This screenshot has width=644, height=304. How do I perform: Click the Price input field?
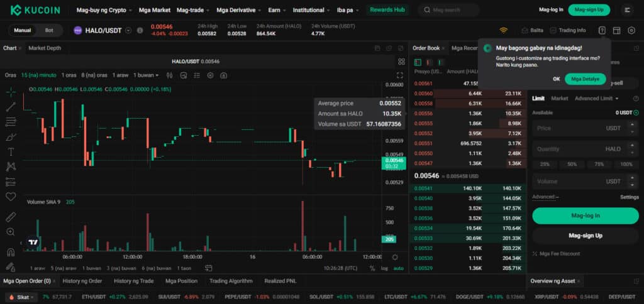(586, 128)
